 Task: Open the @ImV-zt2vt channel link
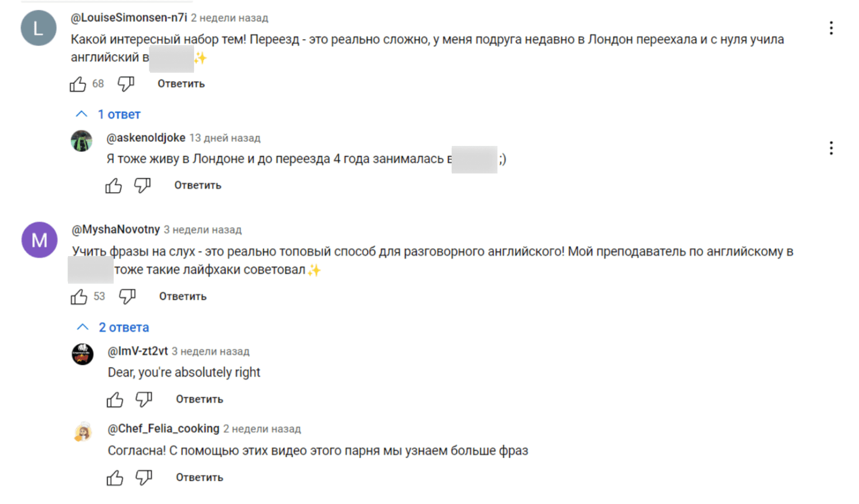[138, 351]
